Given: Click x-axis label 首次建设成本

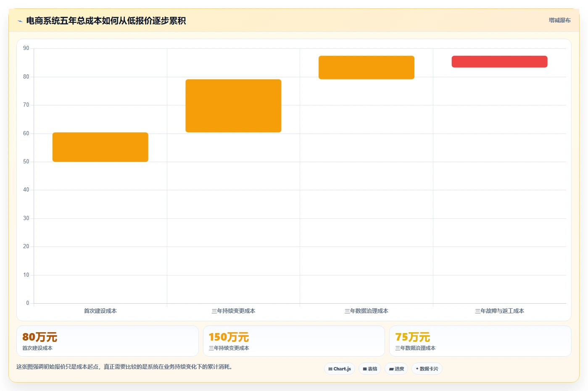Looking at the screenshot, I should point(100,311).
